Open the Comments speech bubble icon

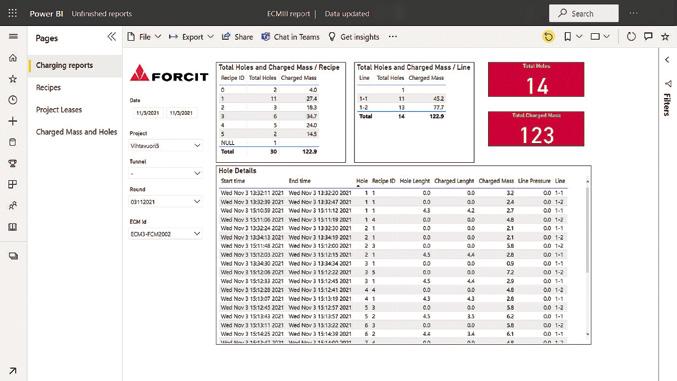pyautogui.click(x=648, y=37)
